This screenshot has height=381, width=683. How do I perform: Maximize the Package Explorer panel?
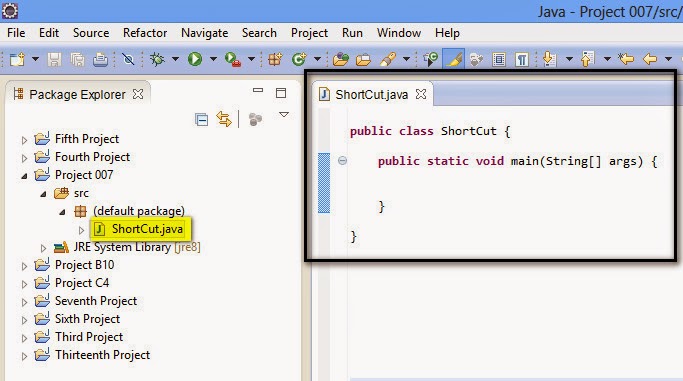(281, 93)
